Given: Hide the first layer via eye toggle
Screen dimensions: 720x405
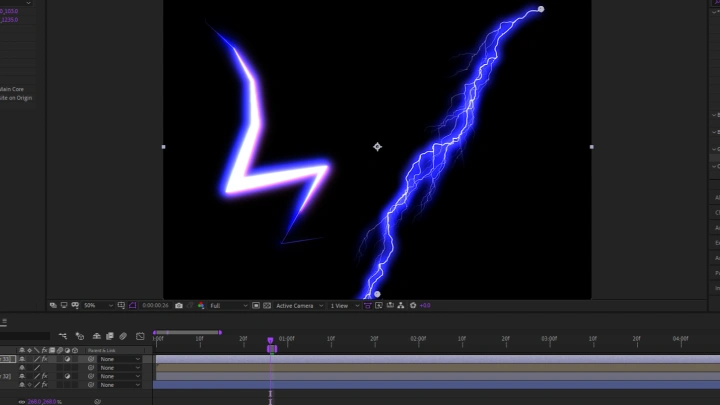Looking at the screenshot, I should click(x=22, y=359).
